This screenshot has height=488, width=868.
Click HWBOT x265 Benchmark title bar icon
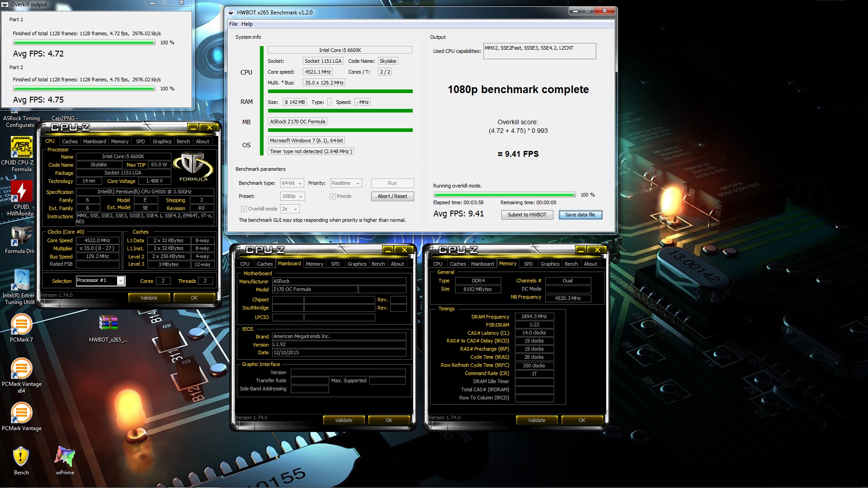(x=231, y=12)
